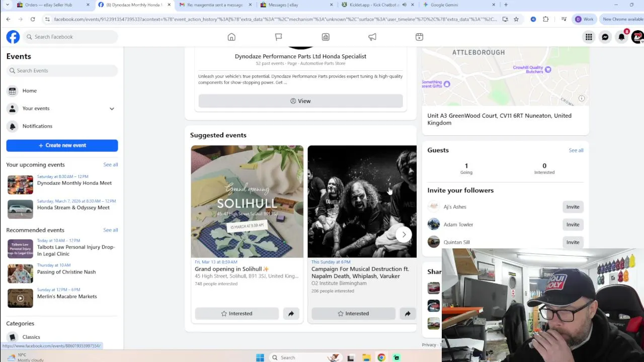644x362 pixels.
Task: Open Honda Stream & Odyssey Meet event
Action: click(62, 208)
